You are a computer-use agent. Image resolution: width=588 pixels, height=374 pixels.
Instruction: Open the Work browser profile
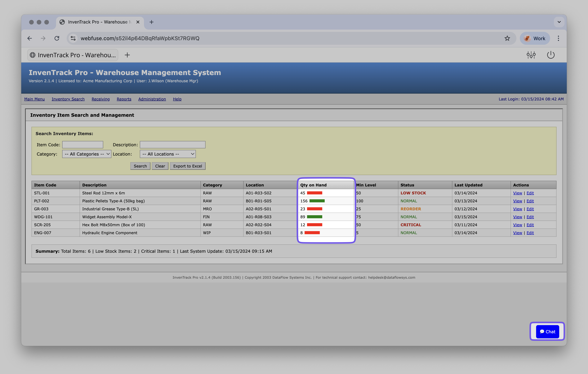click(x=535, y=38)
